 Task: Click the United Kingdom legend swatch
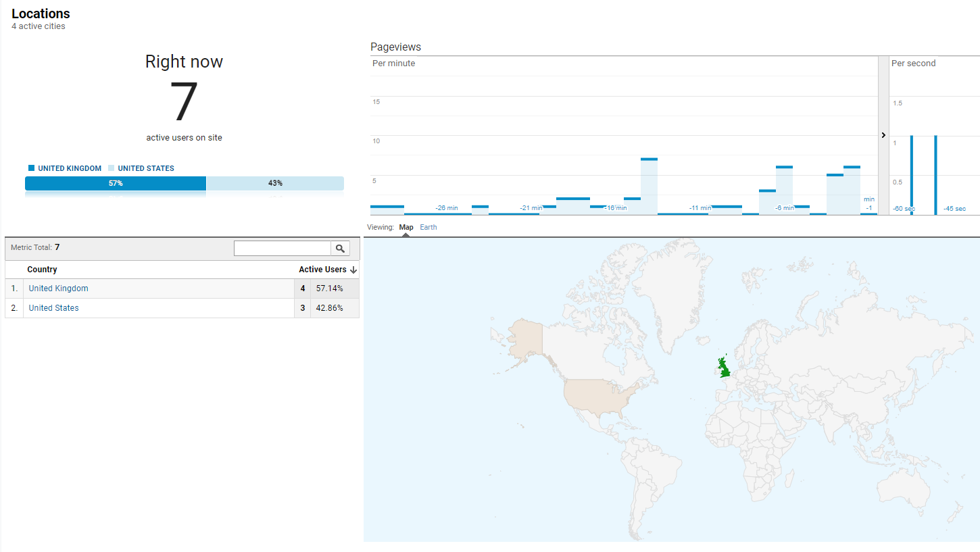click(31, 168)
